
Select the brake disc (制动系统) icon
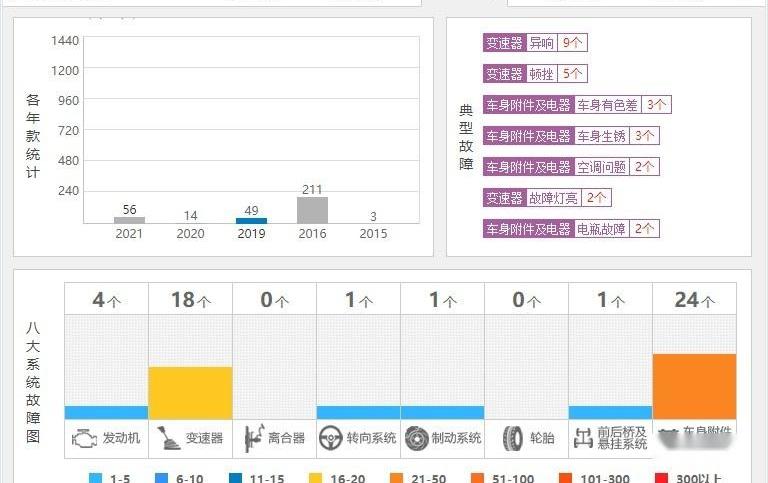pyautogui.click(x=417, y=438)
